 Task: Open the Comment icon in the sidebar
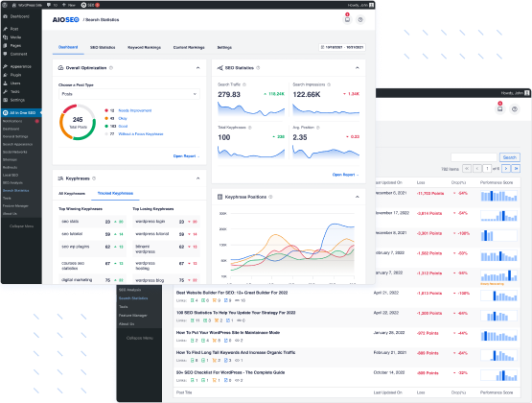5,54
